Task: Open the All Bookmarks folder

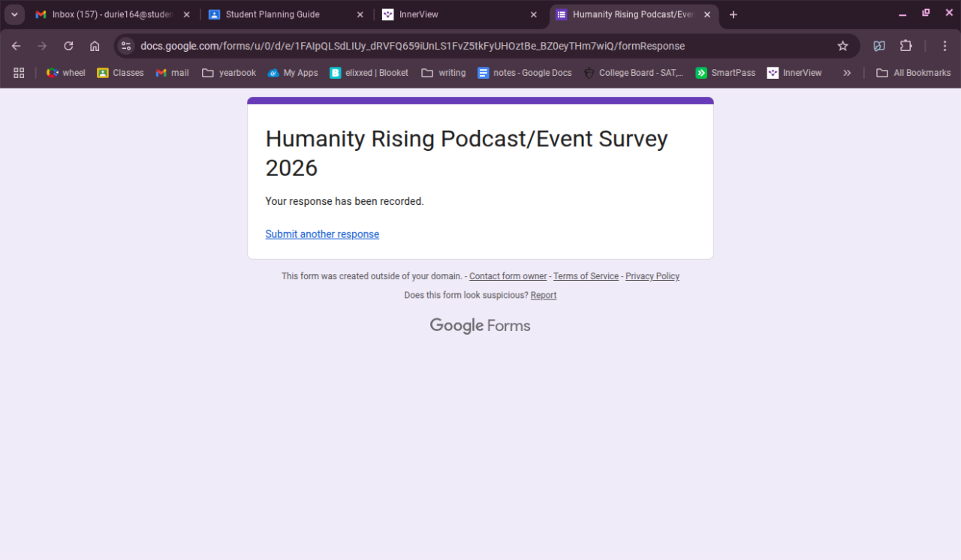Action: [914, 73]
